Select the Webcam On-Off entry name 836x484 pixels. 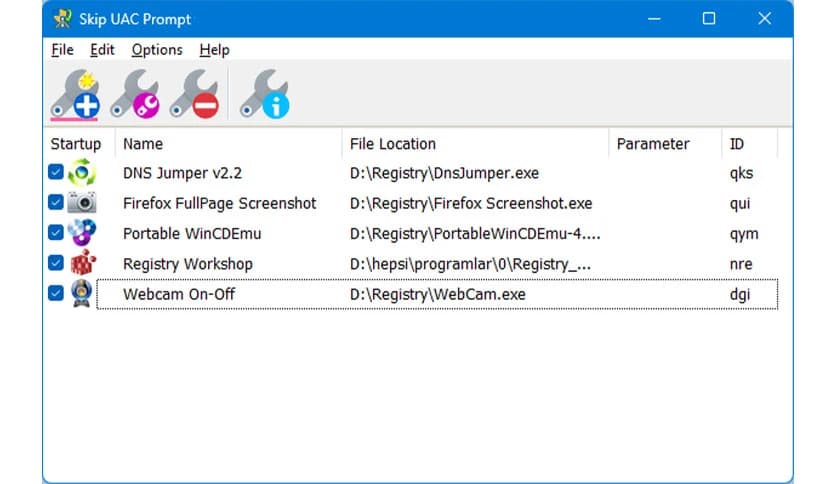179,294
